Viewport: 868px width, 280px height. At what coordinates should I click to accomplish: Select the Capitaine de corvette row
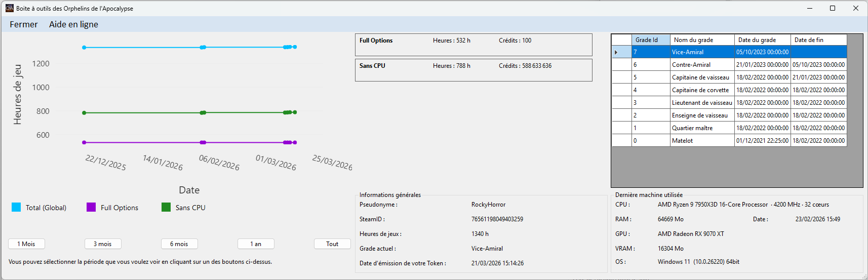point(701,90)
